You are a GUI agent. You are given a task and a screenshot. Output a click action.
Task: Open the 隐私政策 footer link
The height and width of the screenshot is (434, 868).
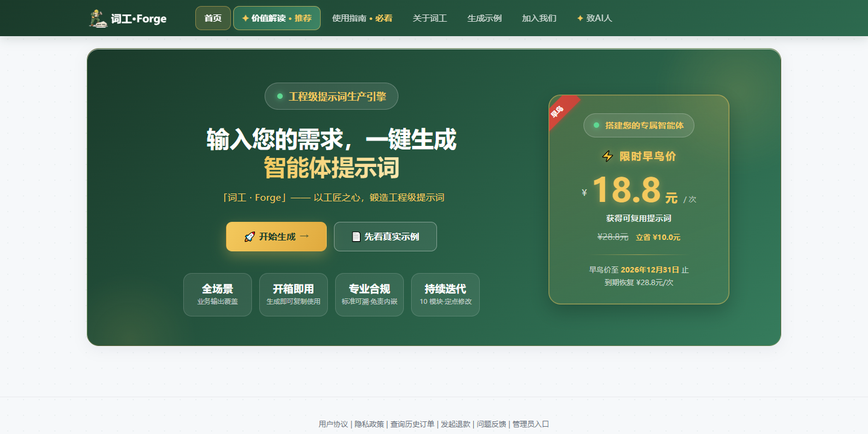tap(369, 424)
